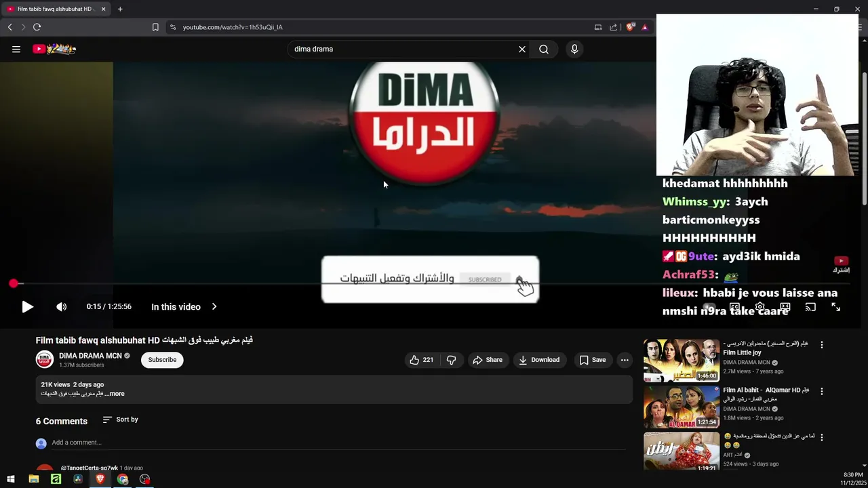Share this video
868x488 pixels.
click(488, 360)
